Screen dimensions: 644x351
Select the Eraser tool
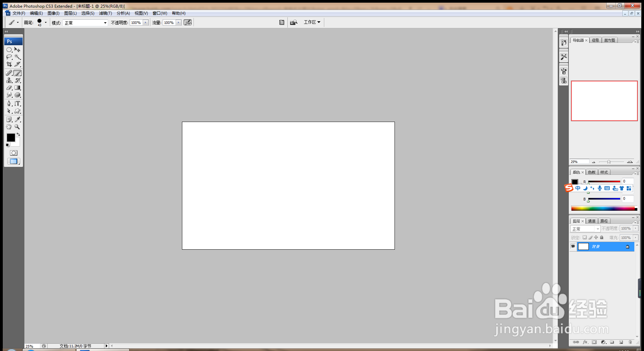pos(9,88)
